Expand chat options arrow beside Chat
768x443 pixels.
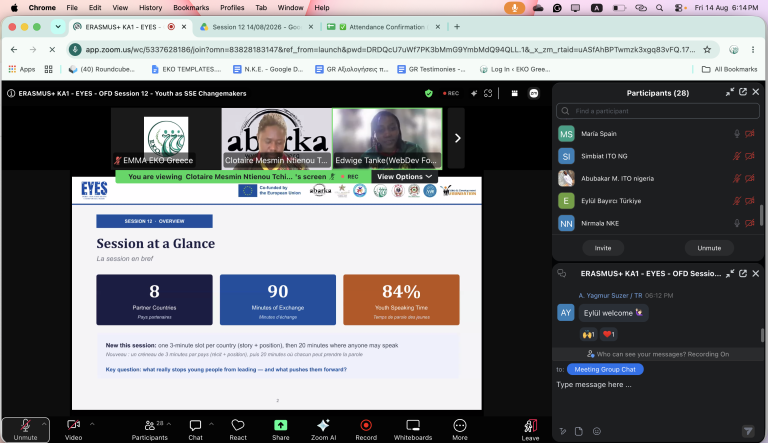pos(212,424)
